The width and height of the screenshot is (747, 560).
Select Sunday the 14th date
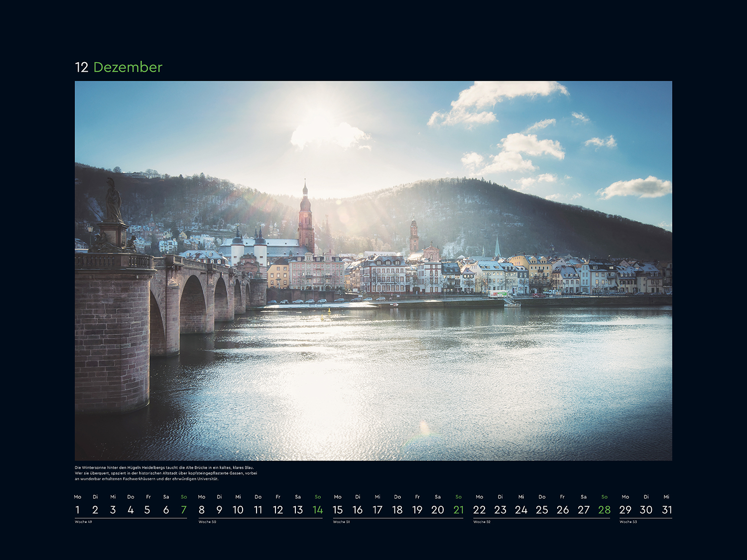click(318, 510)
